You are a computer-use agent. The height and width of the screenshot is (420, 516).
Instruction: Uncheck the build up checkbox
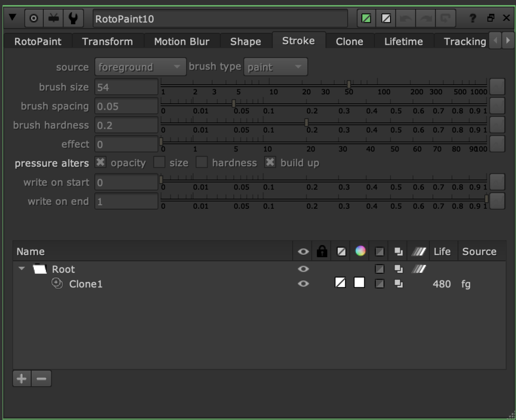click(270, 162)
